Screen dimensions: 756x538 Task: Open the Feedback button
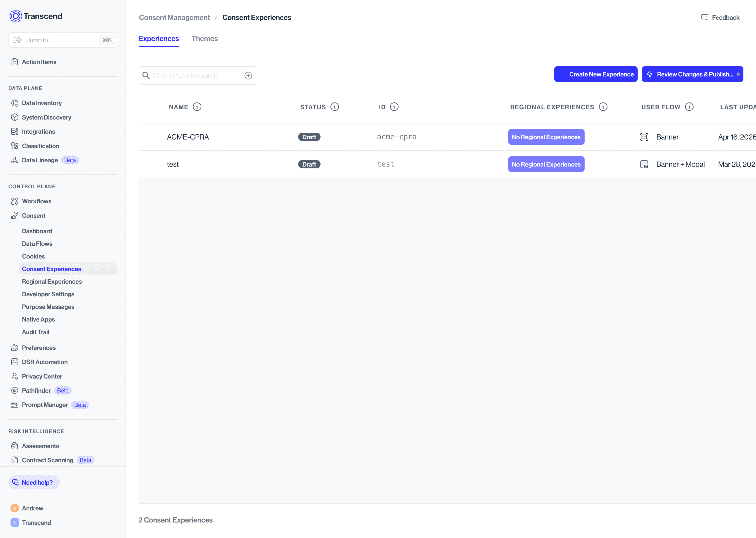[720, 18]
